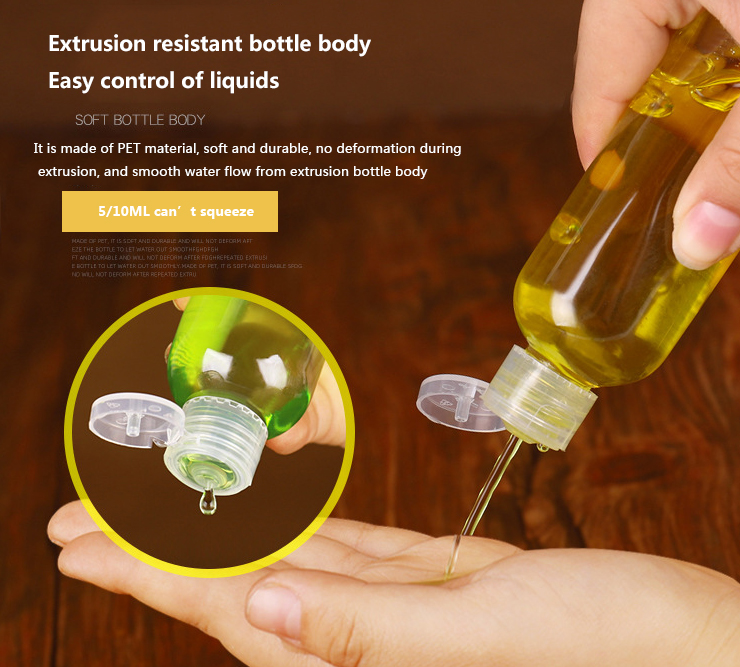Image resolution: width=740 pixels, height=667 pixels.
Task: Click the 'Easy control of liquids' heading
Action: tap(164, 81)
